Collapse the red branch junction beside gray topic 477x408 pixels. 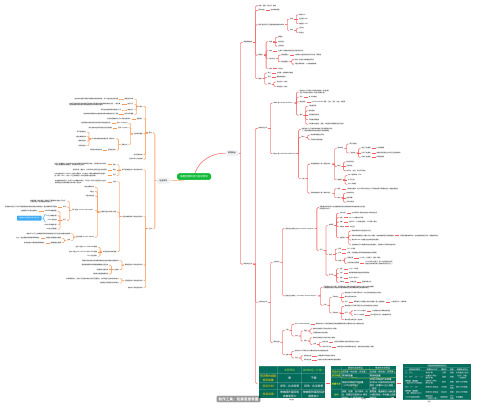[x=239, y=153]
